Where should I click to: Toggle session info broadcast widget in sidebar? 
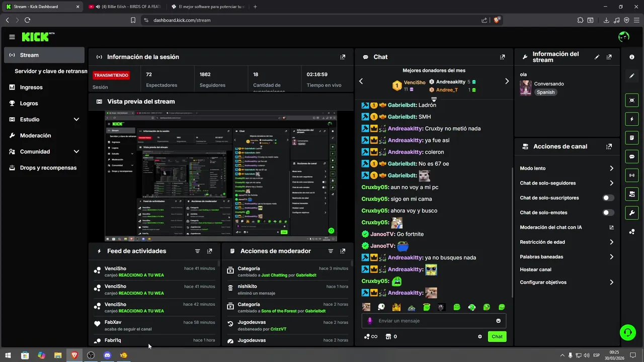(632, 175)
